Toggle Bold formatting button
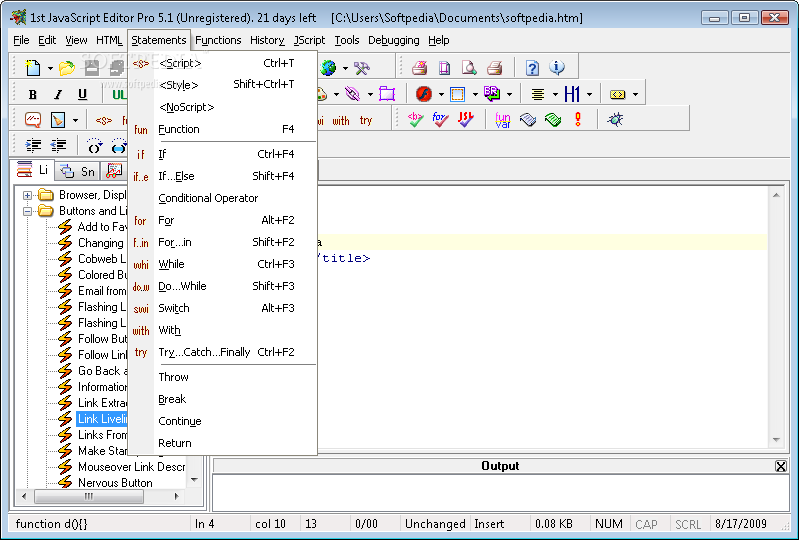This screenshot has width=799, height=540. coord(33,94)
